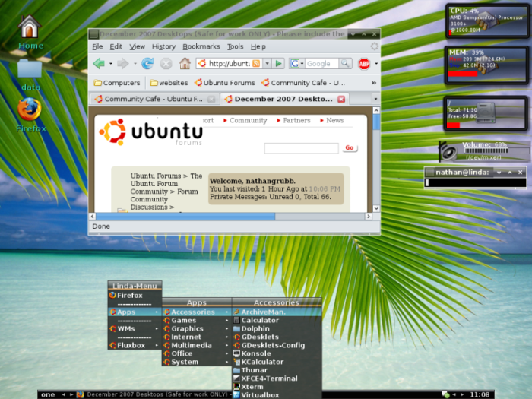The height and width of the screenshot is (399, 532).
Task: Close the December 2007 Desktops tab
Action: click(341, 99)
